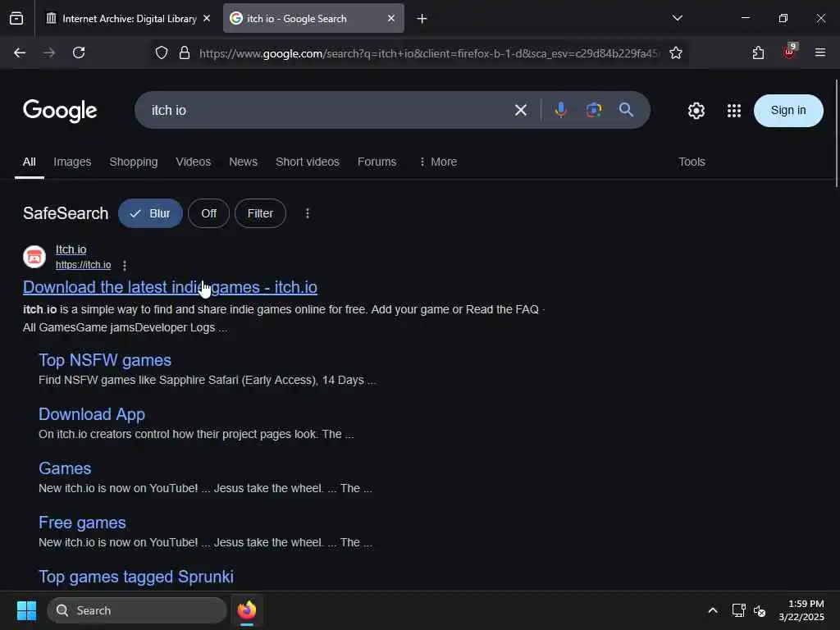
Task: Open Firefox application hamburger menu
Action: point(819,52)
